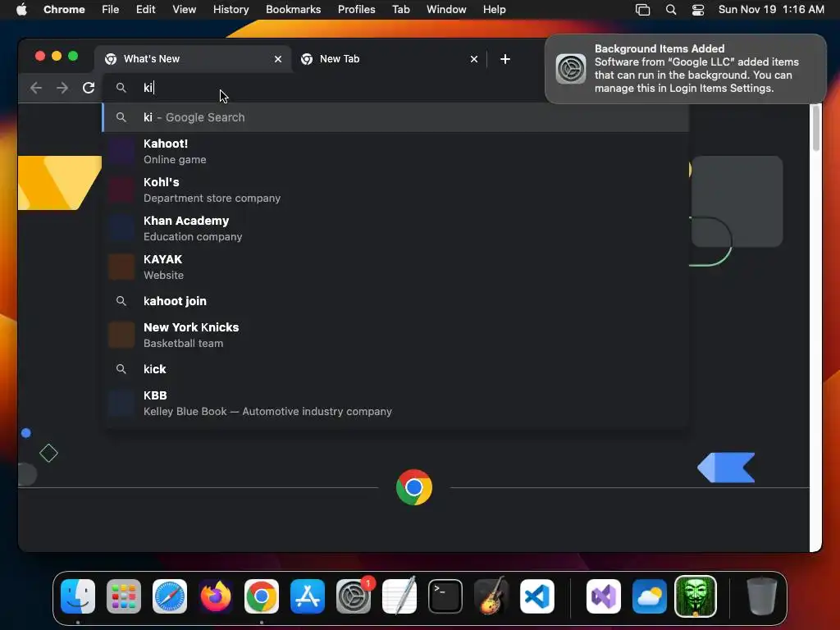Image resolution: width=840 pixels, height=630 pixels.
Task: Choose the Kohl's department store suggestion
Action: coord(395,189)
